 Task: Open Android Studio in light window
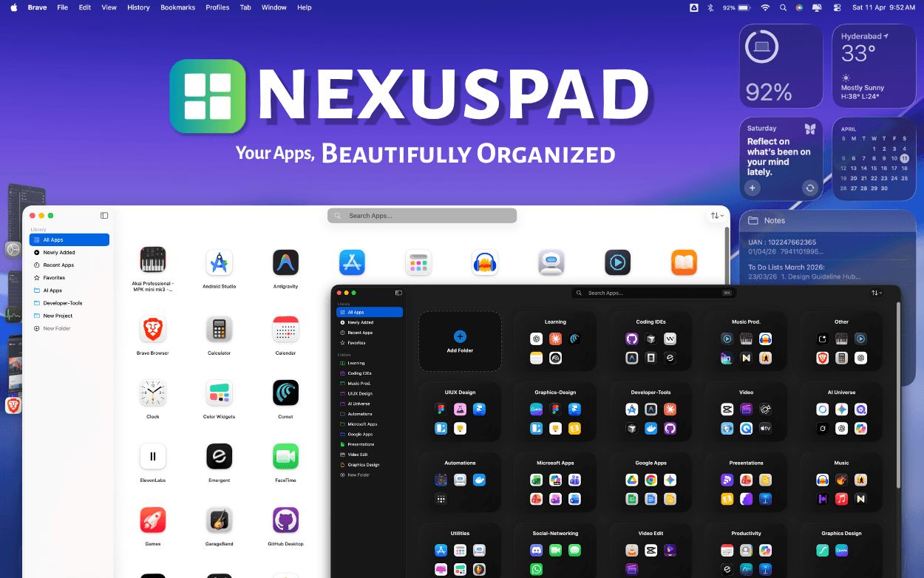(x=219, y=262)
